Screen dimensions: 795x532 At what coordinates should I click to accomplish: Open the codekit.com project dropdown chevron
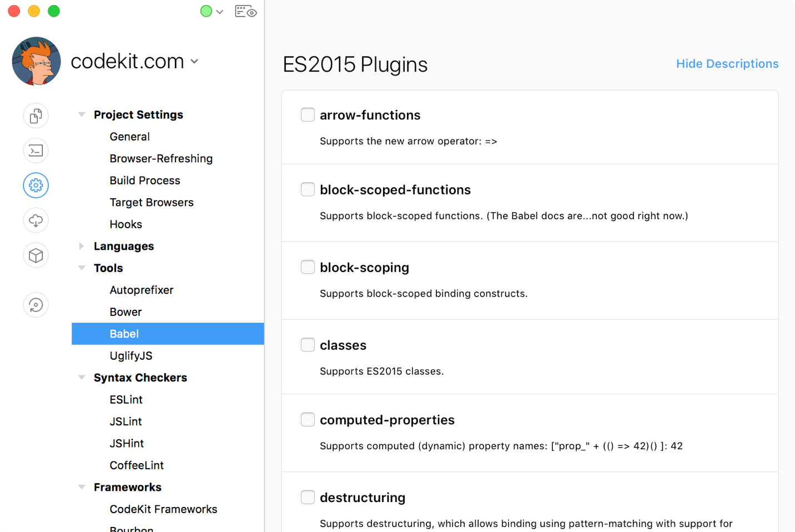coord(194,62)
